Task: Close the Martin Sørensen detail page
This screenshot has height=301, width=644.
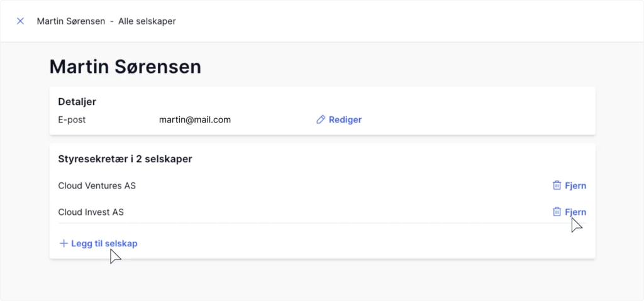Action: click(x=20, y=21)
